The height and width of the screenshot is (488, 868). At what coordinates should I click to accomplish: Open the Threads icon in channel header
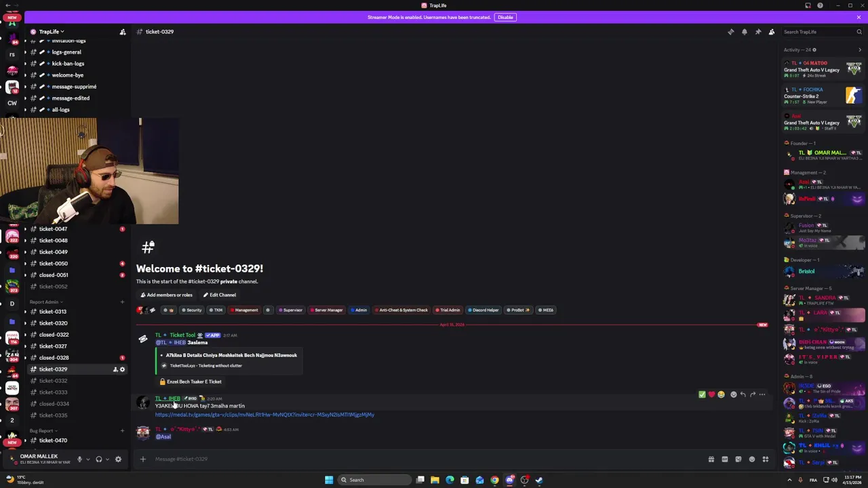[x=731, y=32]
